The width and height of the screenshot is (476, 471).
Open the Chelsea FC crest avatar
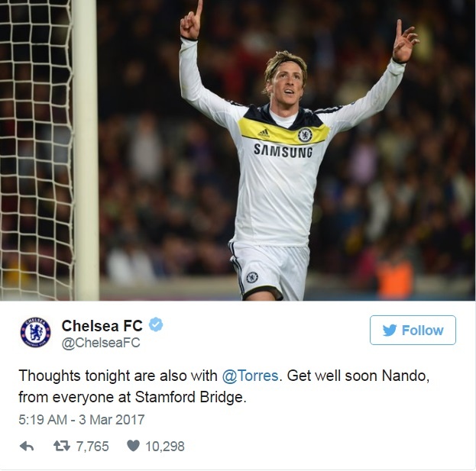coord(35,332)
